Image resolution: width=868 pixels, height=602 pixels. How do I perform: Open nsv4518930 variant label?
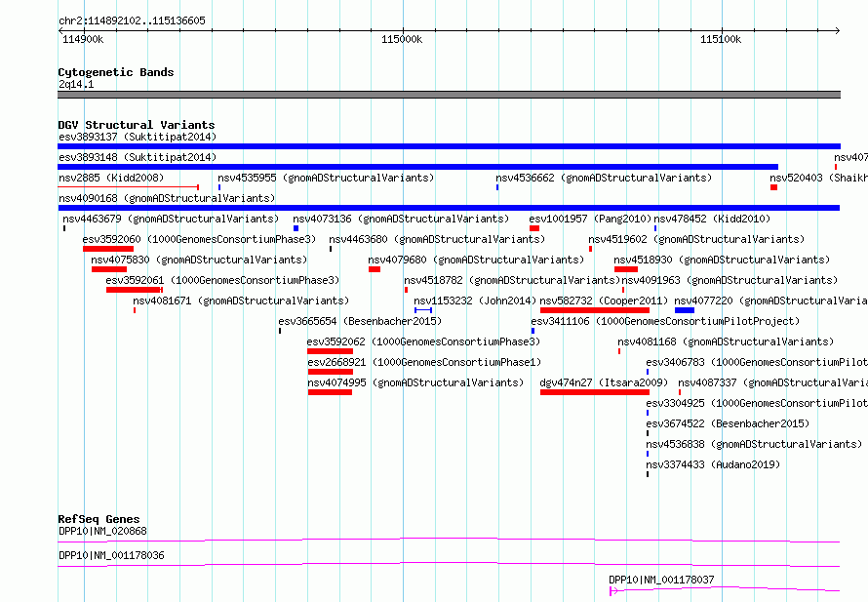point(722,260)
